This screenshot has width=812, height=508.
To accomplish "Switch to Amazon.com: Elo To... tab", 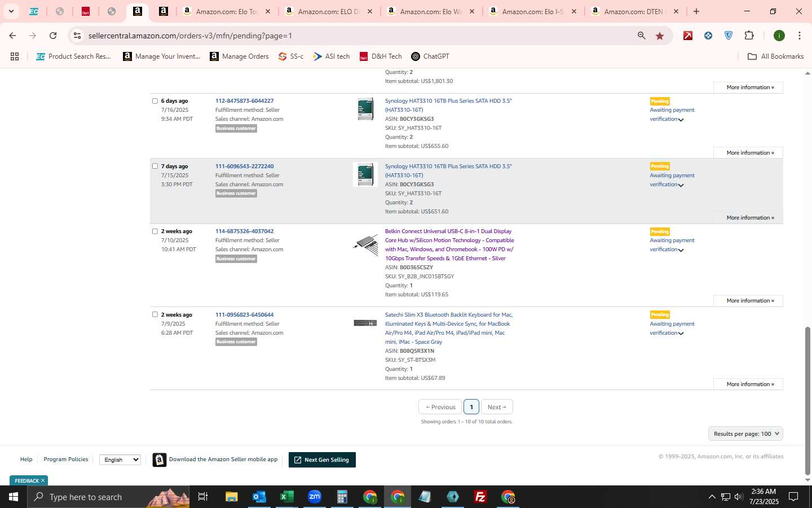I will click(x=227, y=11).
